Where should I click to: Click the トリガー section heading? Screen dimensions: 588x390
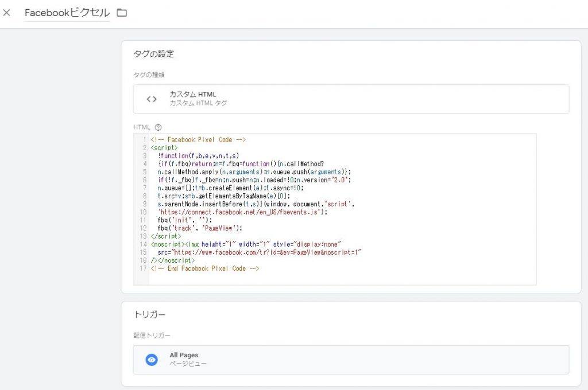point(149,315)
